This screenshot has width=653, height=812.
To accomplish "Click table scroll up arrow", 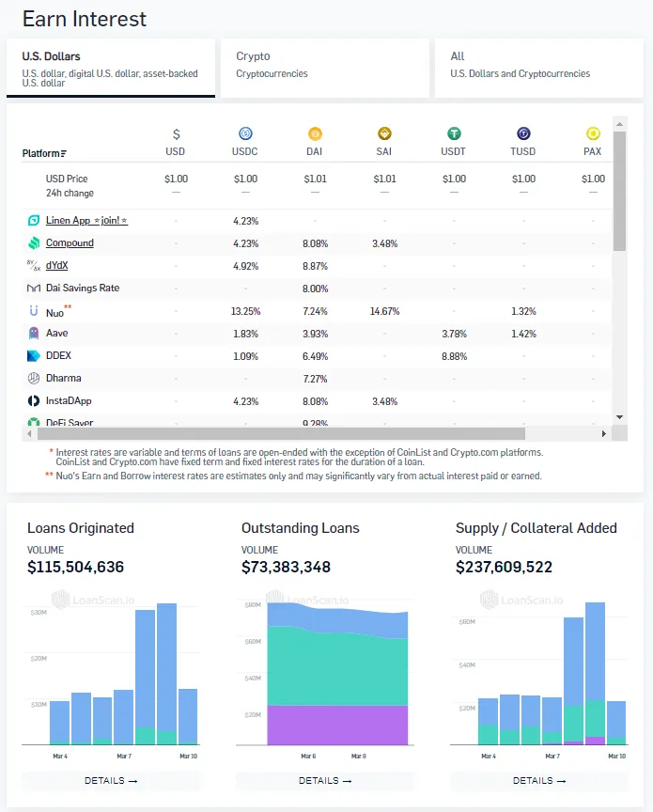I will coord(619,124).
